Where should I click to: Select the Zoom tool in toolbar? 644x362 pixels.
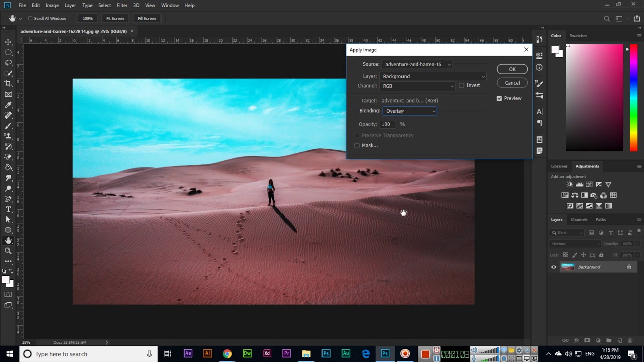point(8,251)
